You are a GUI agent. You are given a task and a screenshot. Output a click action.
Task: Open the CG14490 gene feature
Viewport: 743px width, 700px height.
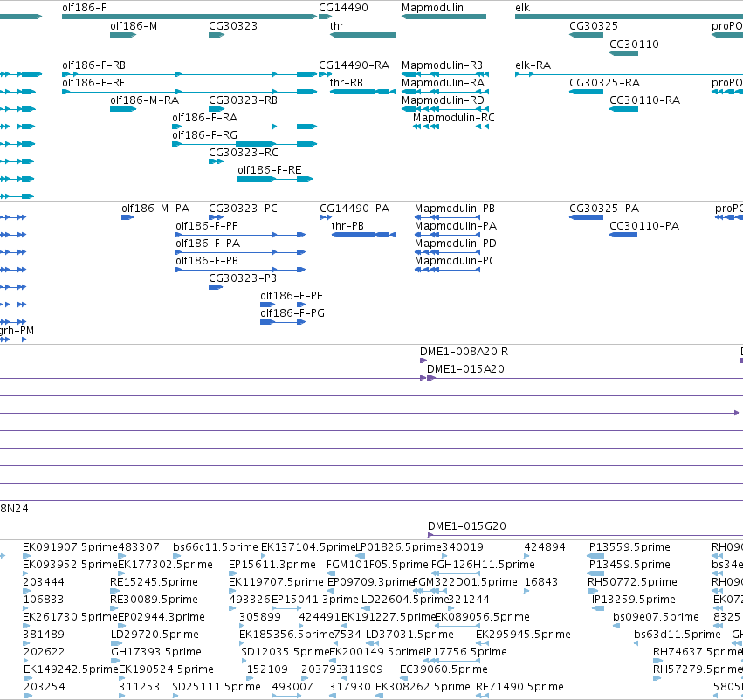325,17
